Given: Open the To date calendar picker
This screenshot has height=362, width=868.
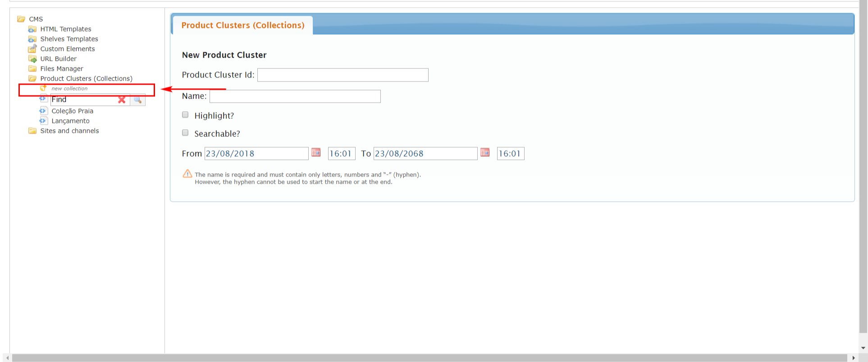Looking at the screenshot, I should pos(485,153).
